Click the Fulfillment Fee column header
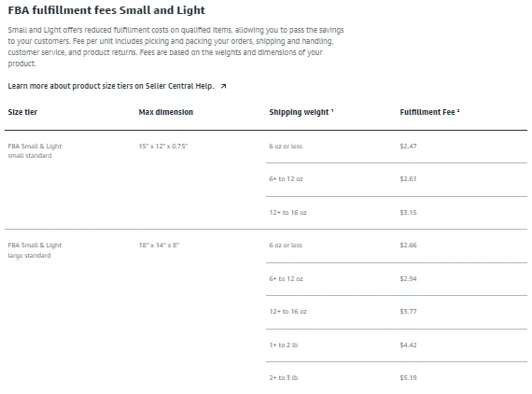532x394 pixels. [429, 112]
